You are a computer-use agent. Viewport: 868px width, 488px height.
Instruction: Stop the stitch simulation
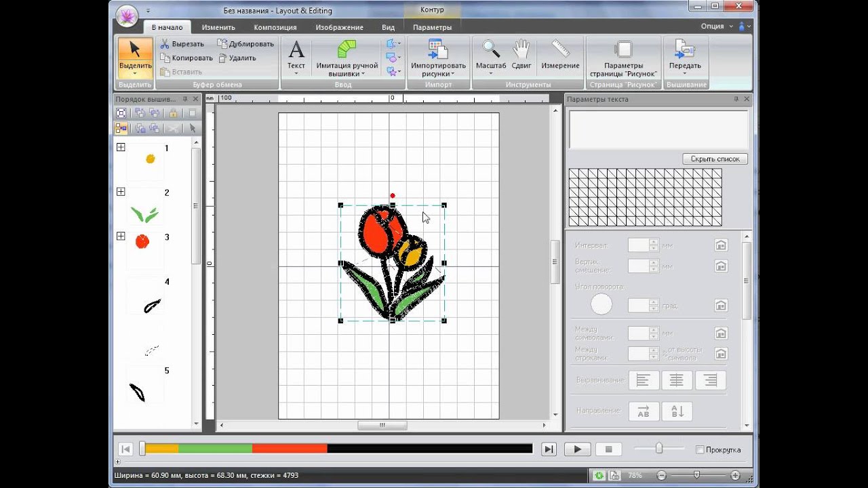click(608, 449)
